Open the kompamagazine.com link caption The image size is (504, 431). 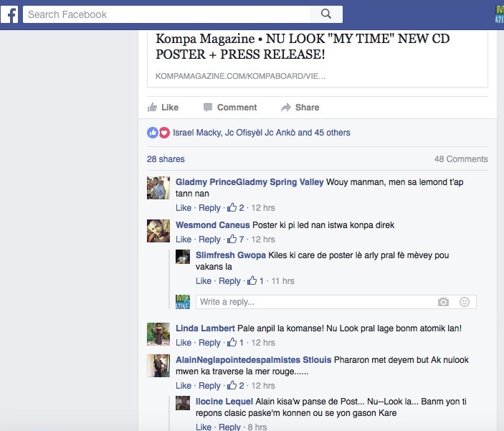240,76
